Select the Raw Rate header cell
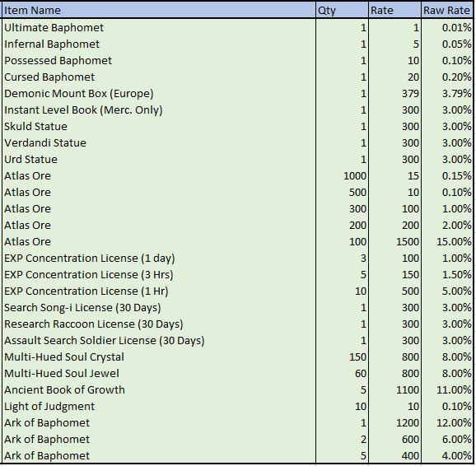 click(447, 11)
